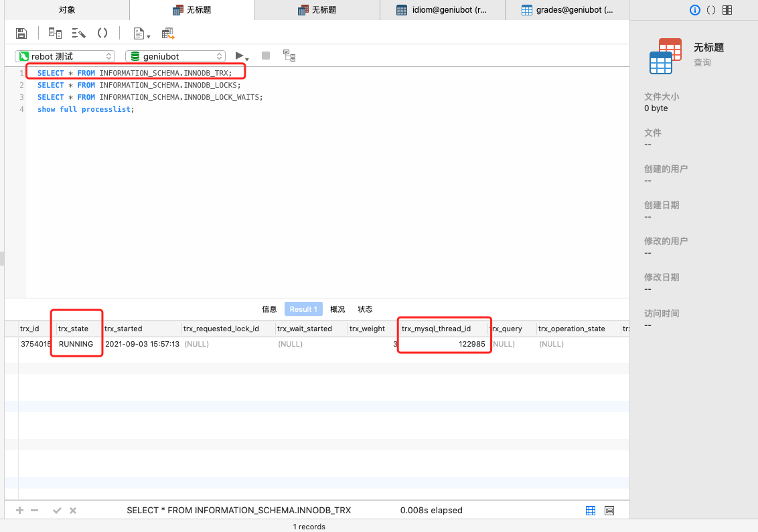Click the trx_weight column header
The image size is (758, 532).
(x=373, y=329)
